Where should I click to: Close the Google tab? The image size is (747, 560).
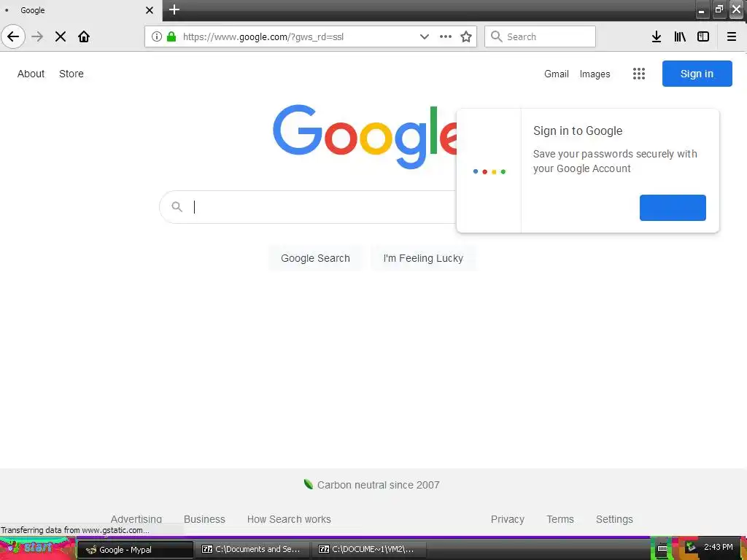coord(149,10)
